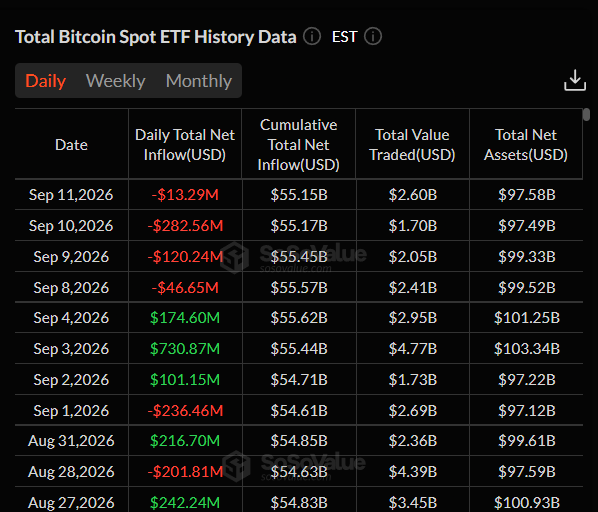
Task: Click the $99.33B net assets cell
Action: (527, 257)
